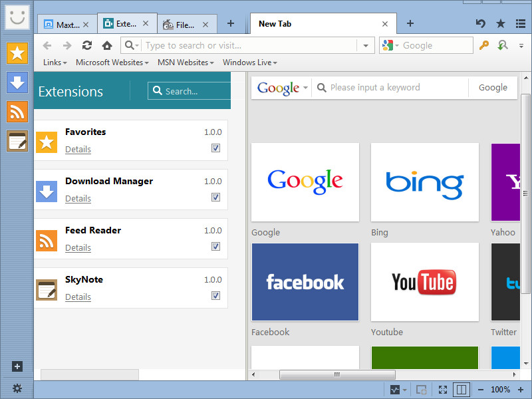Click the Google search button
This screenshot has height=399, width=532.
point(493,87)
